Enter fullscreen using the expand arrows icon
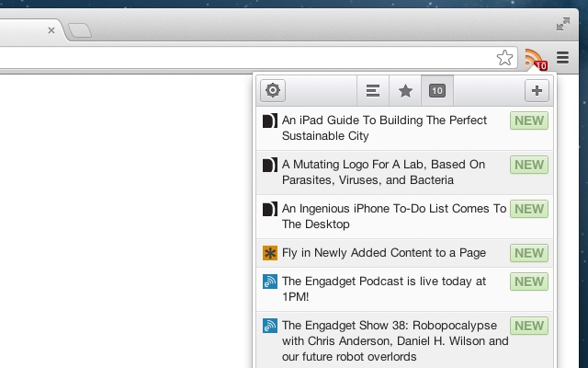This screenshot has width=588, height=368. [563, 24]
